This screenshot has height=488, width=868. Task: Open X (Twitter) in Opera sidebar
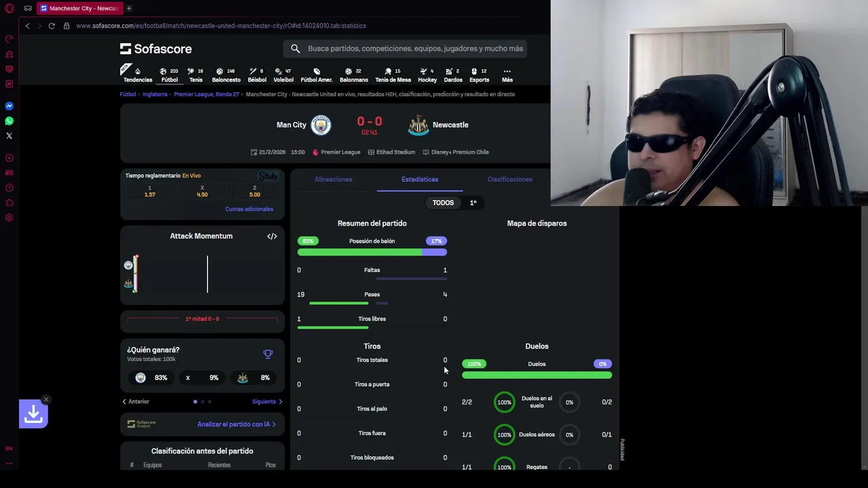pos(9,136)
